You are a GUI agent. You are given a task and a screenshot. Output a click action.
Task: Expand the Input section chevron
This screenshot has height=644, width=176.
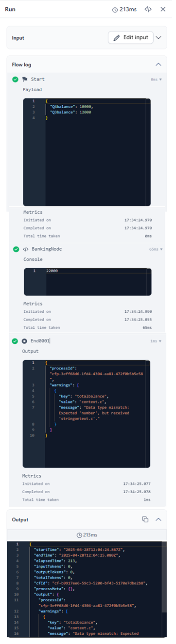coord(158,37)
